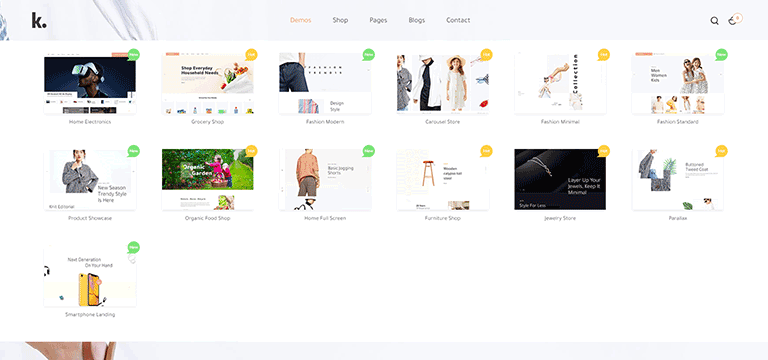Open the Home Full Screen thumbnail
Image resolution: width=768 pixels, height=360 pixels.
325,180
